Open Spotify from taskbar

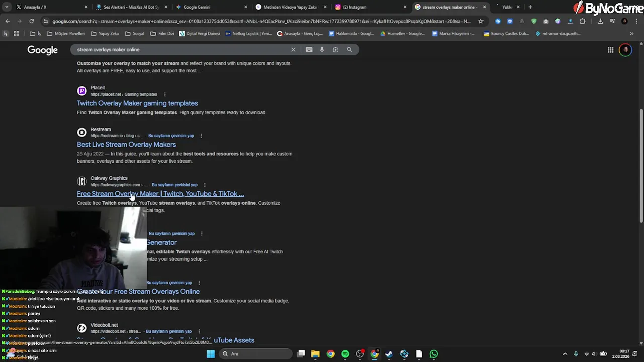tap(345, 354)
